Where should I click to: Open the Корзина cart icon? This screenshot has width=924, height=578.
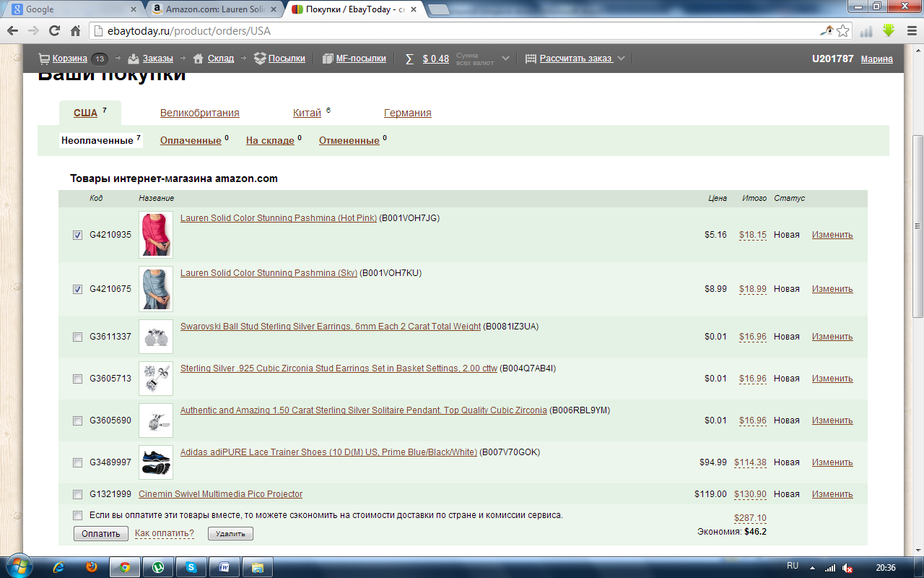pos(44,59)
